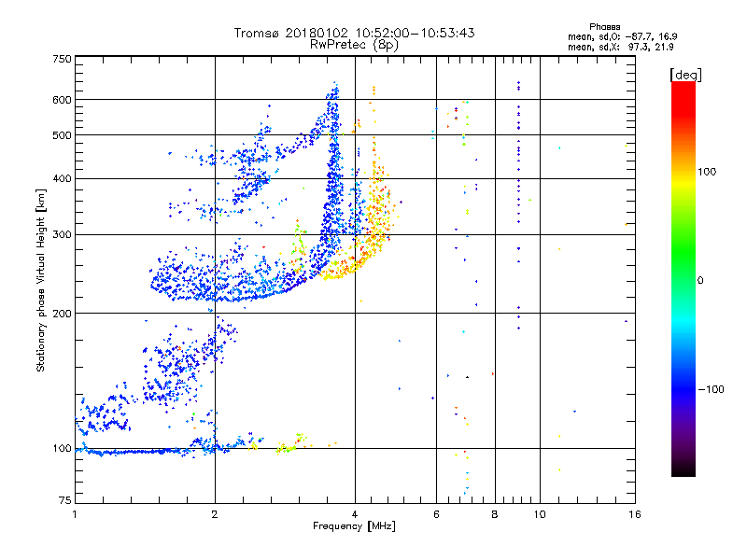Click the Phases statistics header text

[604, 27]
